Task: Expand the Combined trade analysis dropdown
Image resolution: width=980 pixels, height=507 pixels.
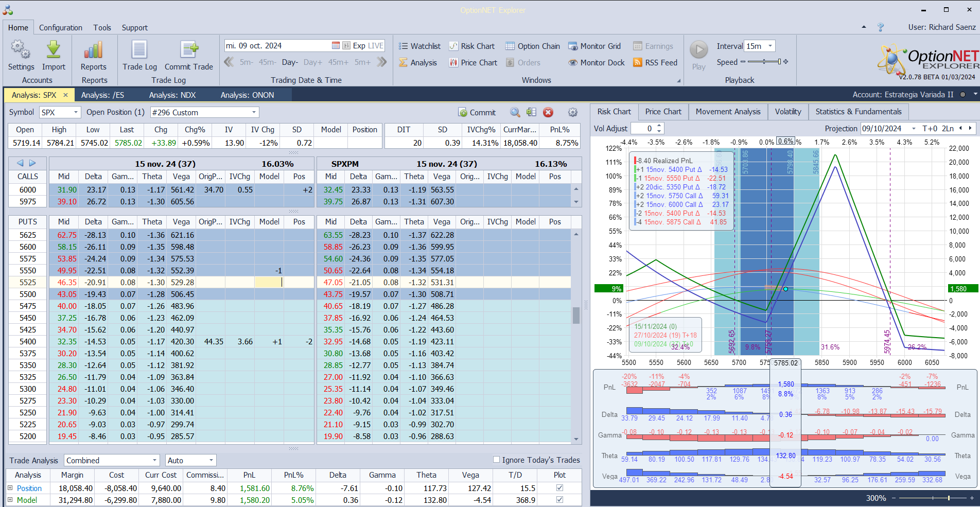Action: point(154,460)
